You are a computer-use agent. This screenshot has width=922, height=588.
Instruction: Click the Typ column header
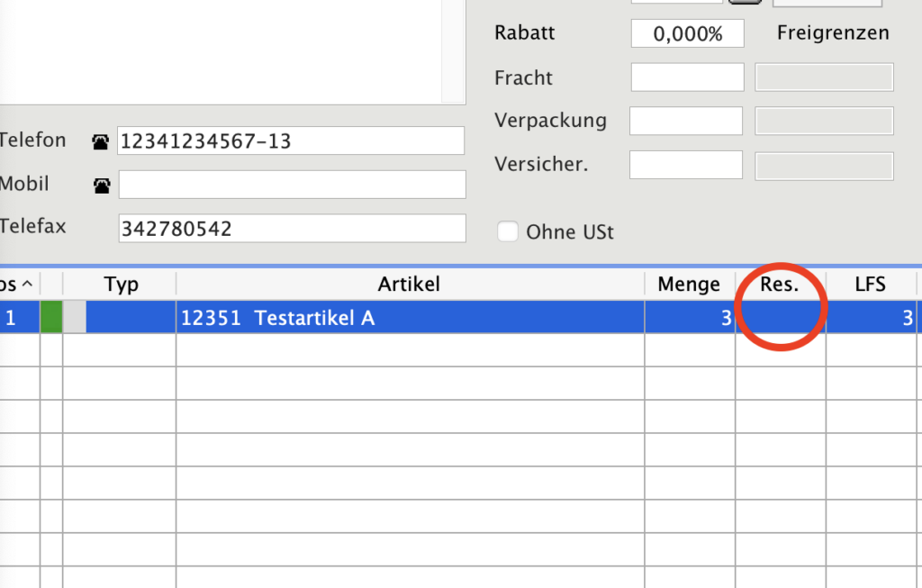click(121, 285)
